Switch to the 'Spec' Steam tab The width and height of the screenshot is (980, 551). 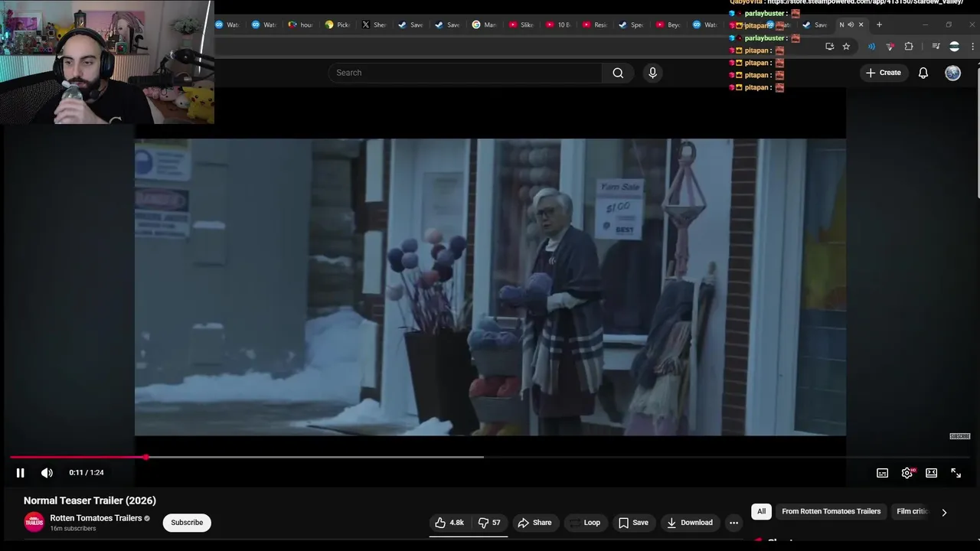point(631,24)
